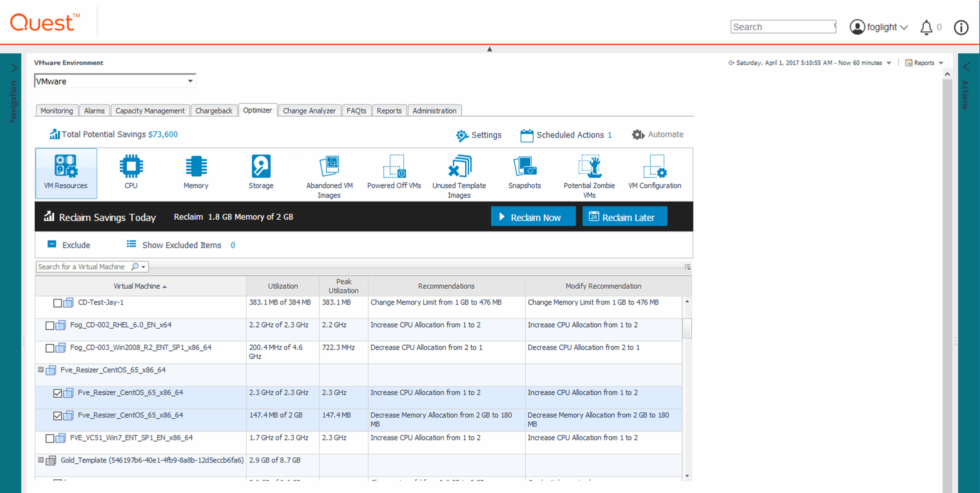The image size is (980, 493).
Task: Click the Scheduled Actions calendar icon
Action: pyautogui.click(x=527, y=135)
